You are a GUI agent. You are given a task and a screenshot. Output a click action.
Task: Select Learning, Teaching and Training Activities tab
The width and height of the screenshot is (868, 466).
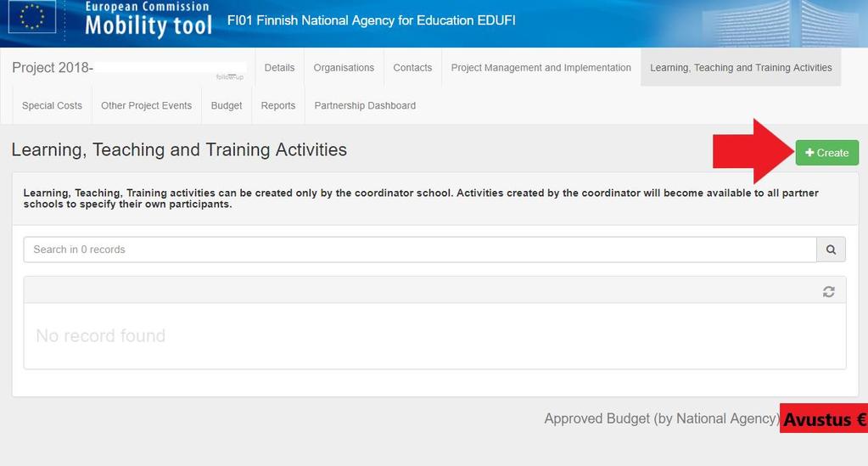(741, 68)
